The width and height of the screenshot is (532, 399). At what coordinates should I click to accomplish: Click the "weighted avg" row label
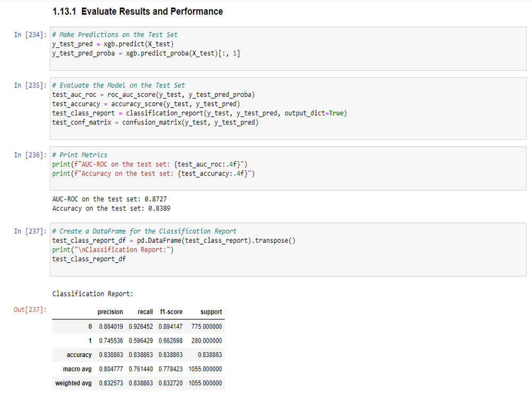pyautogui.click(x=73, y=383)
